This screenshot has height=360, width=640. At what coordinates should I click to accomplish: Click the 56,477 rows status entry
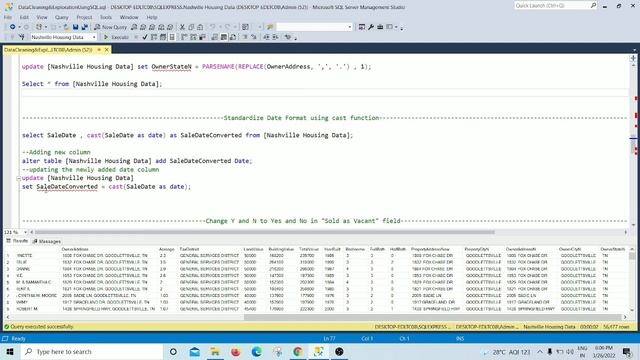(616, 327)
